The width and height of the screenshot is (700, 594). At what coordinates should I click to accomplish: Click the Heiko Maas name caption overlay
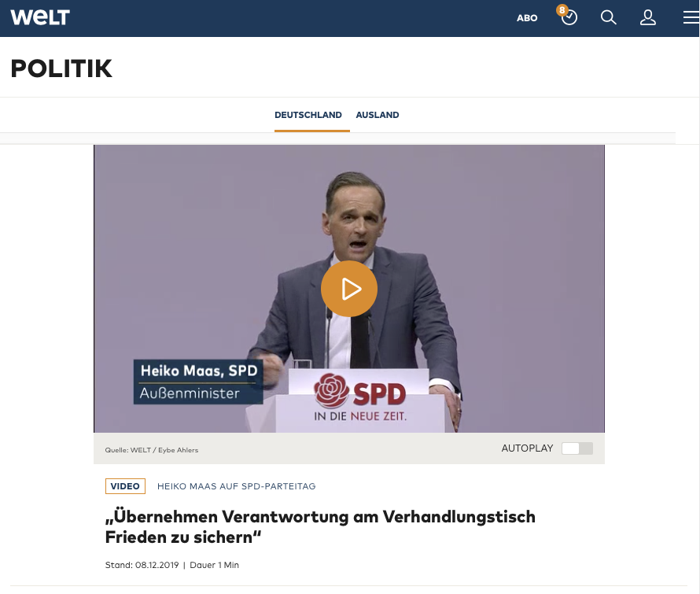(x=198, y=382)
